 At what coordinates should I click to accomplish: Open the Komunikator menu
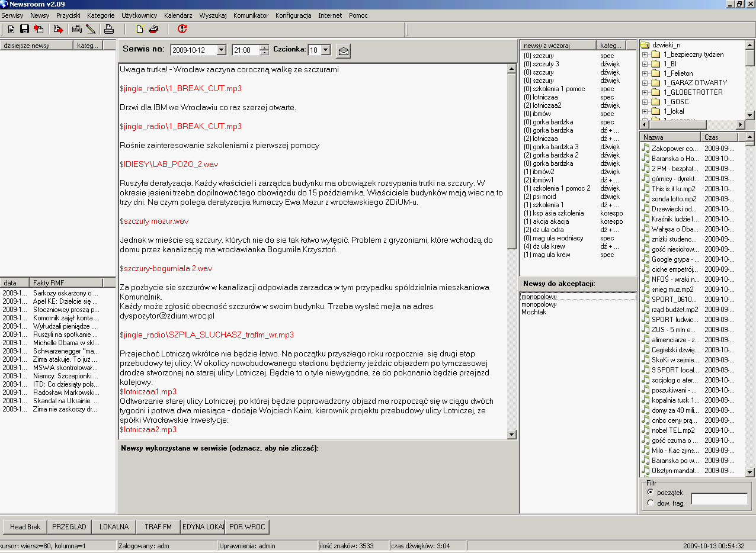(x=251, y=15)
